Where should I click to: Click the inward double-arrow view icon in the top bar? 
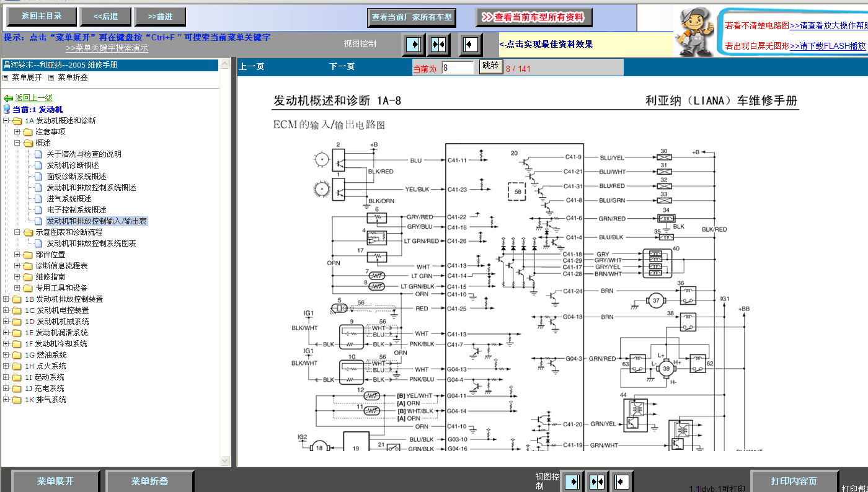438,45
